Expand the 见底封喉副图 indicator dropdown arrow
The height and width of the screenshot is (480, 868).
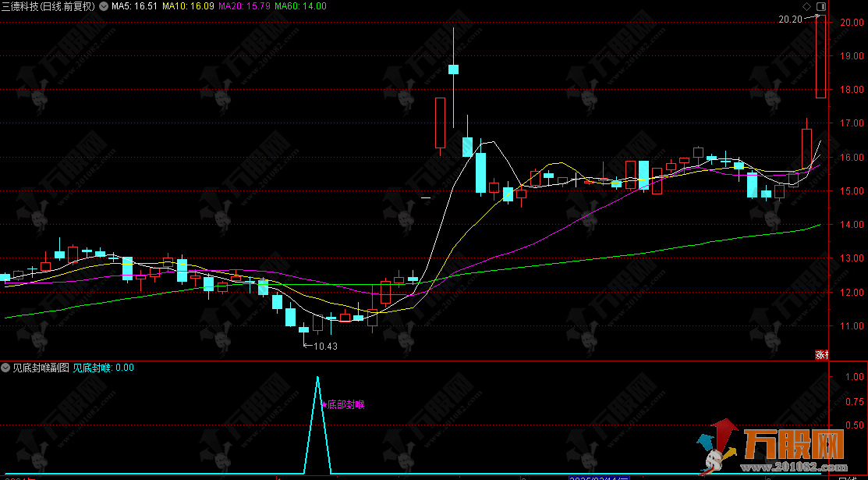pos(6,368)
